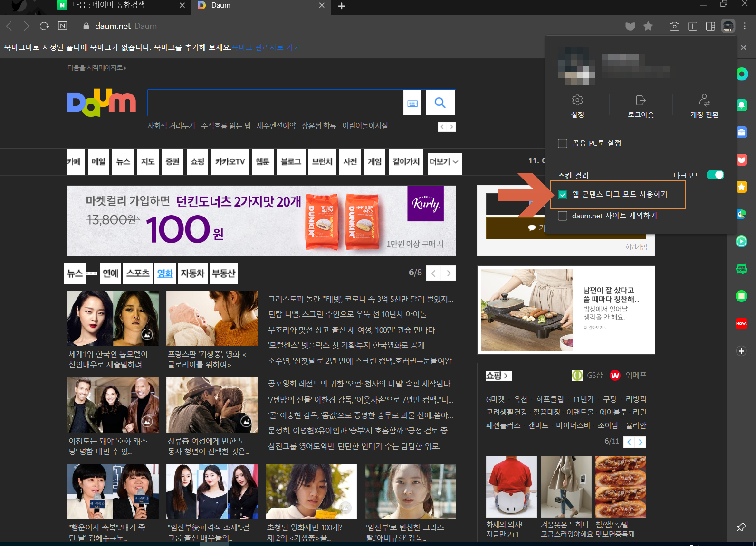This screenshot has width=756, height=546.
Task: Click the Daum search input field
Action: click(276, 103)
